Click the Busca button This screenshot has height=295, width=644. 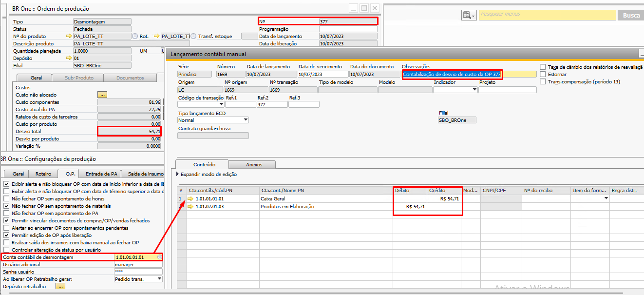tap(631, 16)
